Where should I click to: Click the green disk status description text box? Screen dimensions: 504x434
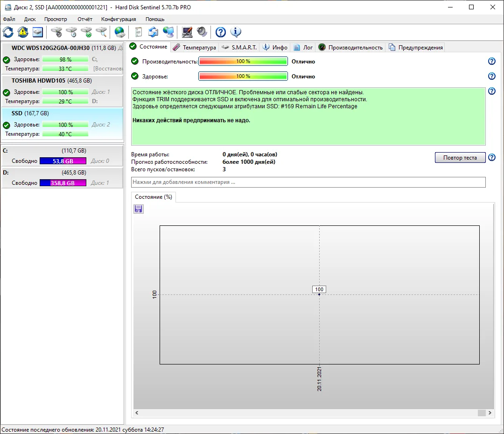308,116
